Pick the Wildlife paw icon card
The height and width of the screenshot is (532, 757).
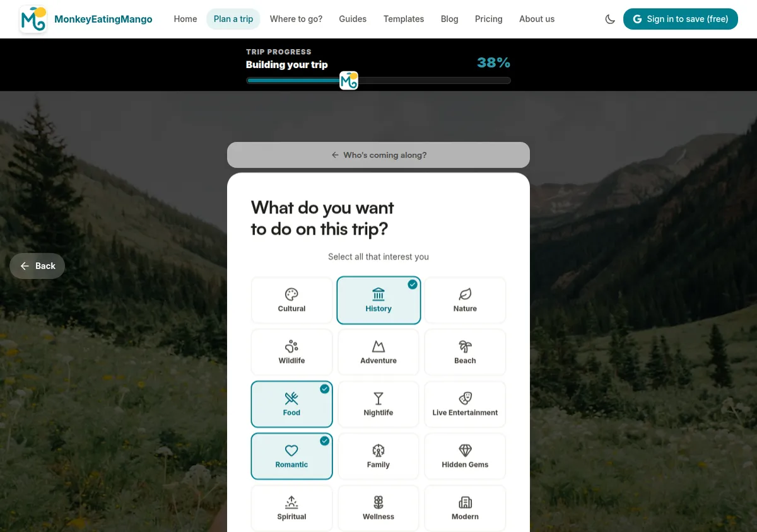[291, 352]
